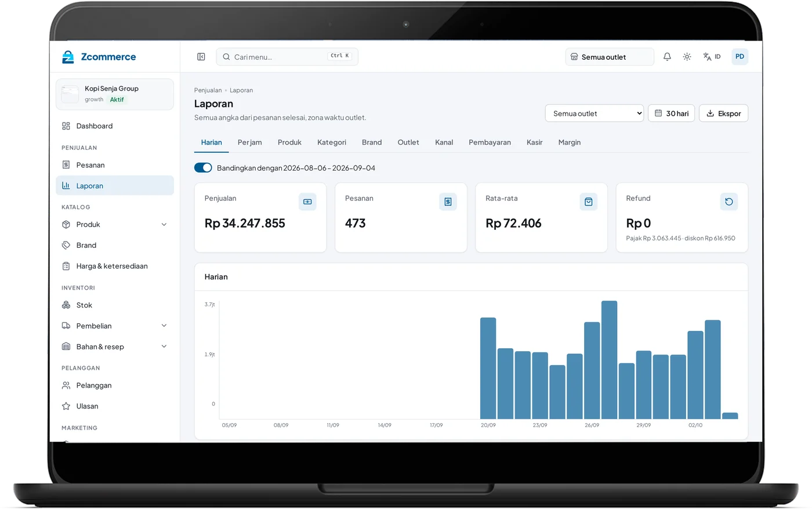Open the Kasir tab

[535, 142]
